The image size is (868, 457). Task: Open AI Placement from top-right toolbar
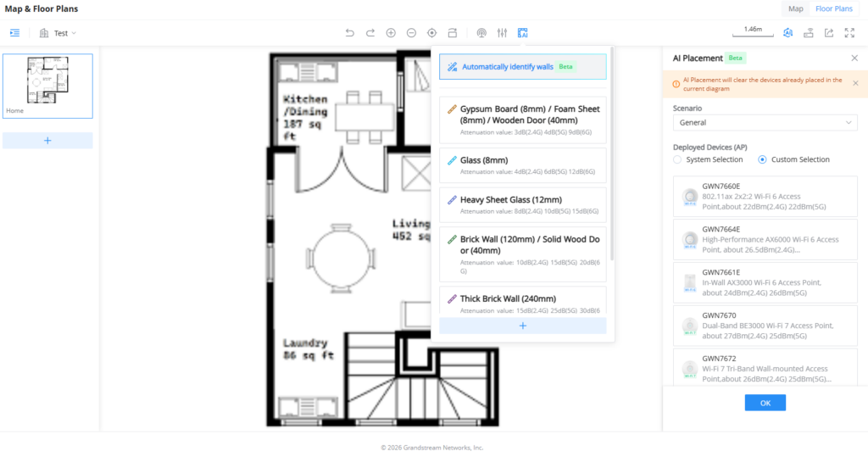click(x=787, y=33)
